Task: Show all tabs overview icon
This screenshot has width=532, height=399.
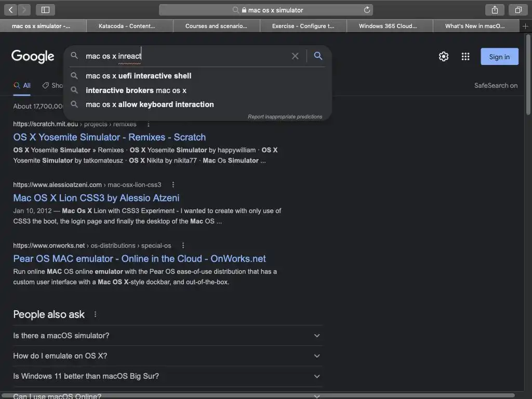Action: point(518,10)
